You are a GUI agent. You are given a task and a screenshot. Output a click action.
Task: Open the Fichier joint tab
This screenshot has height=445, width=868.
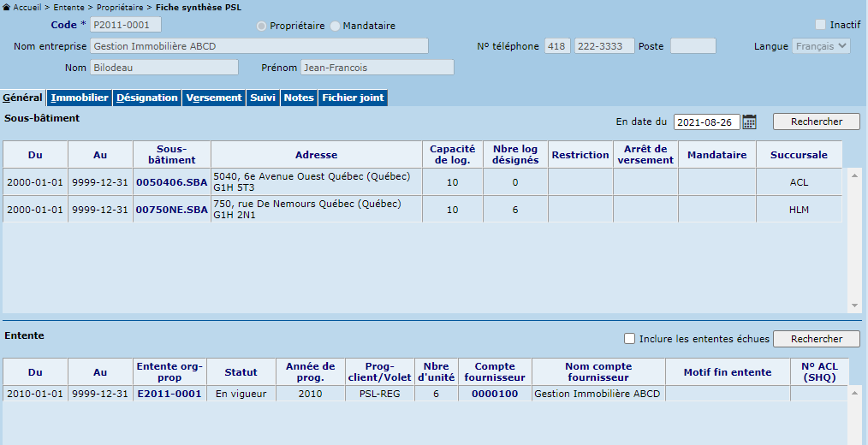pos(353,98)
